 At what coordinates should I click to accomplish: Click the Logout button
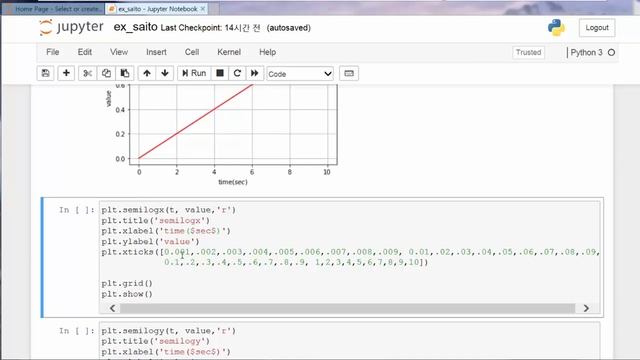(597, 28)
